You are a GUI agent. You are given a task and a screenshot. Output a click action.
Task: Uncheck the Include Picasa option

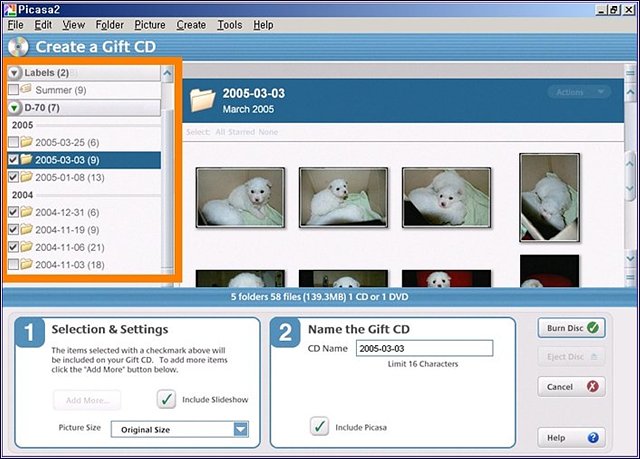[x=319, y=427]
